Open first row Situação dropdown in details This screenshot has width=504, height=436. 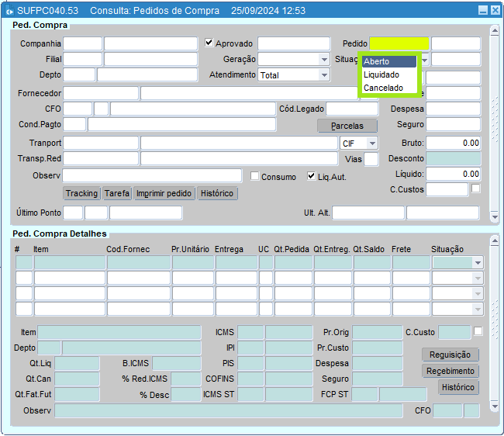(477, 263)
